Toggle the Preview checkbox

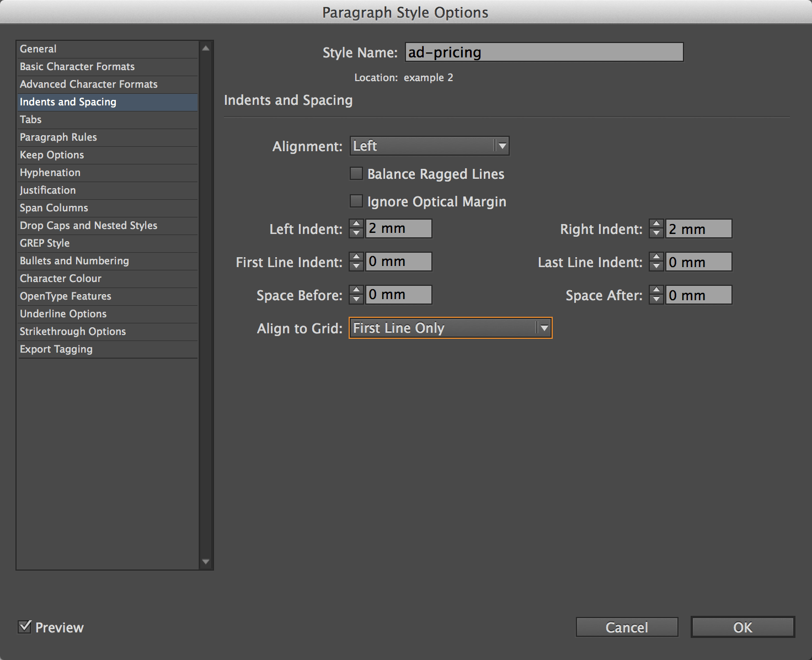pyautogui.click(x=25, y=626)
